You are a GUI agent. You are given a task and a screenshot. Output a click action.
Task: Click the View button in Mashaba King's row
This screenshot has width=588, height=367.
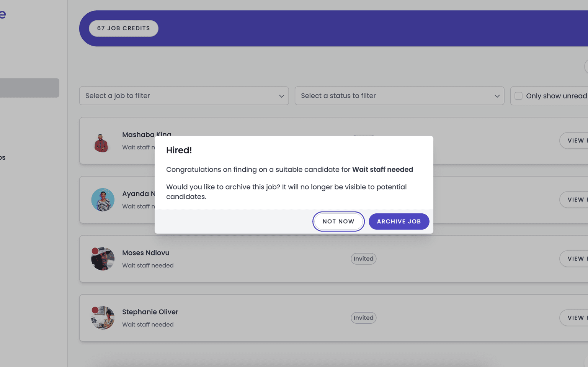point(574,141)
